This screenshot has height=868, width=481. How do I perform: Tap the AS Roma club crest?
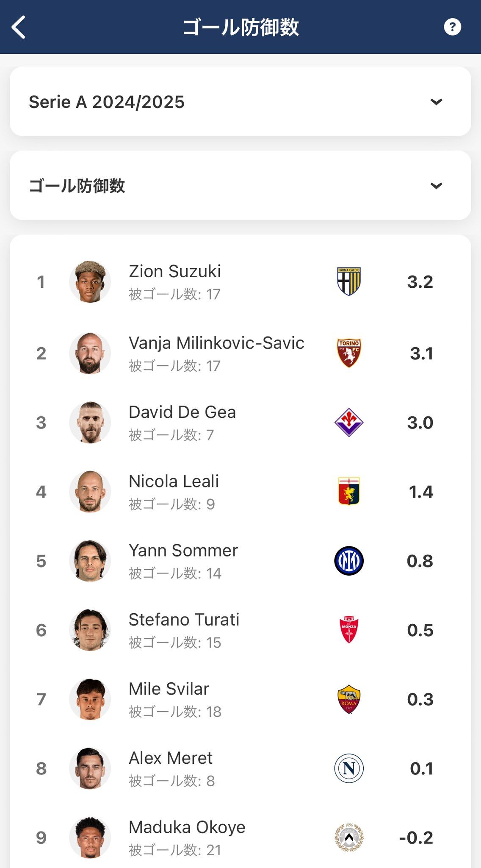click(x=349, y=699)
